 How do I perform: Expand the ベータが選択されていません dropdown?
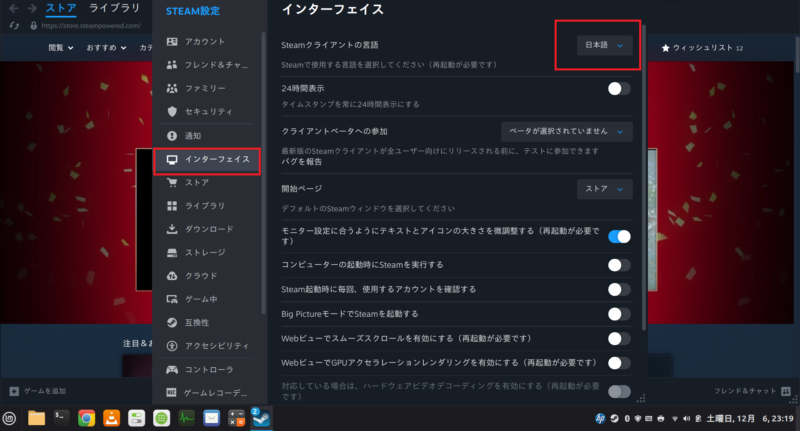coord(566,131)
